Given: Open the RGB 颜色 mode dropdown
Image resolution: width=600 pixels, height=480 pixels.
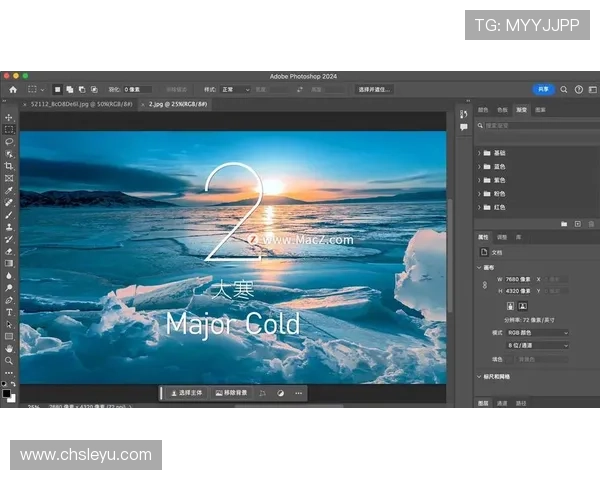Looking at the screenshot, I should (x=538, y=332).
